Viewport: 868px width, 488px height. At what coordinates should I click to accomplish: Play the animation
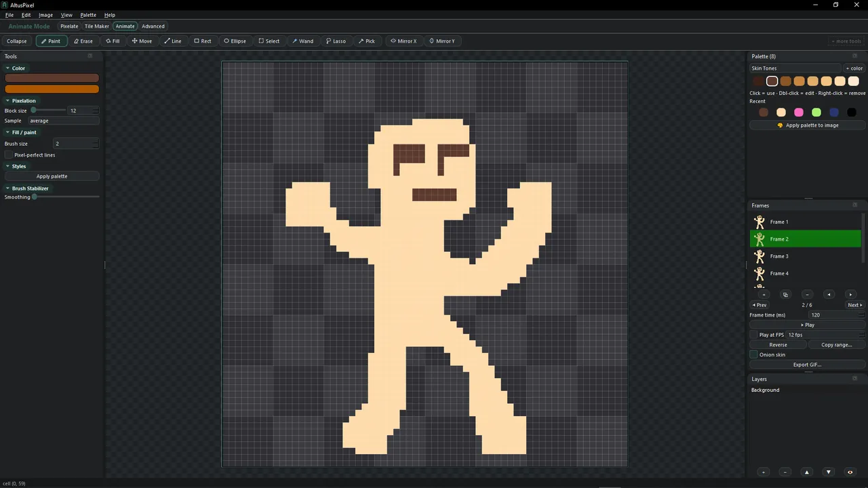[x=807, y=325]
